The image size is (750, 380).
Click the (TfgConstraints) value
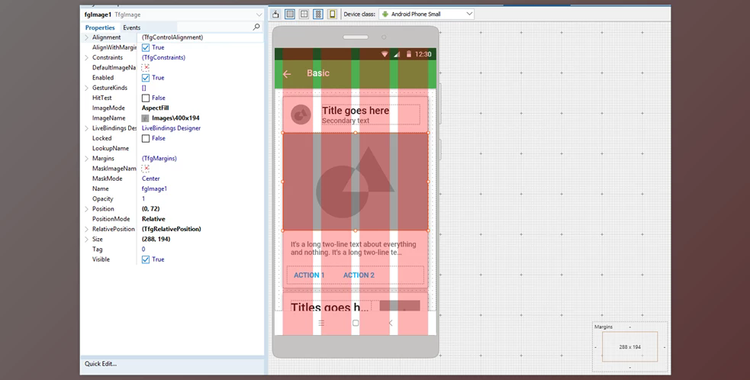coord(164,57)
